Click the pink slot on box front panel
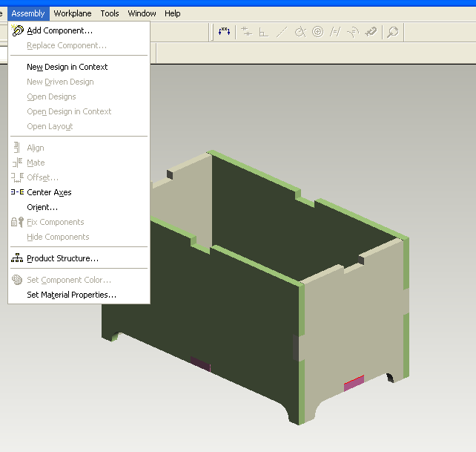 tap(354, 383)
